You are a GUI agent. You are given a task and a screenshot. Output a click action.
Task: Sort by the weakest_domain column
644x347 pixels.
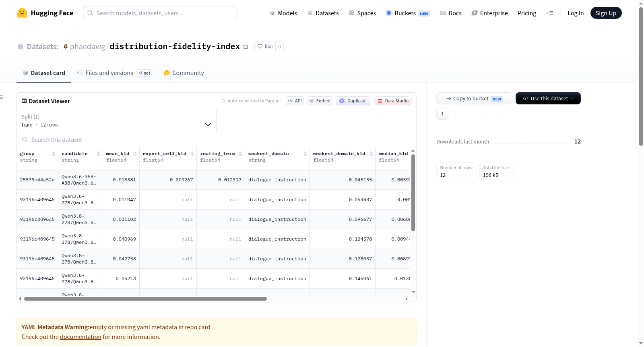point(305,154)
